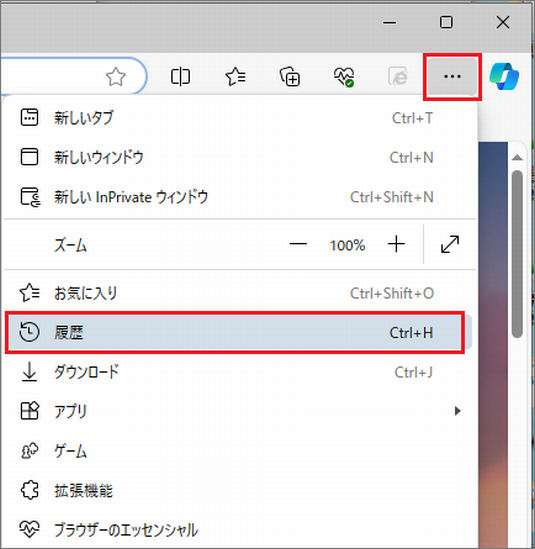Increase zoom with the plus button
Screen dimensions: 535x549
396,244
